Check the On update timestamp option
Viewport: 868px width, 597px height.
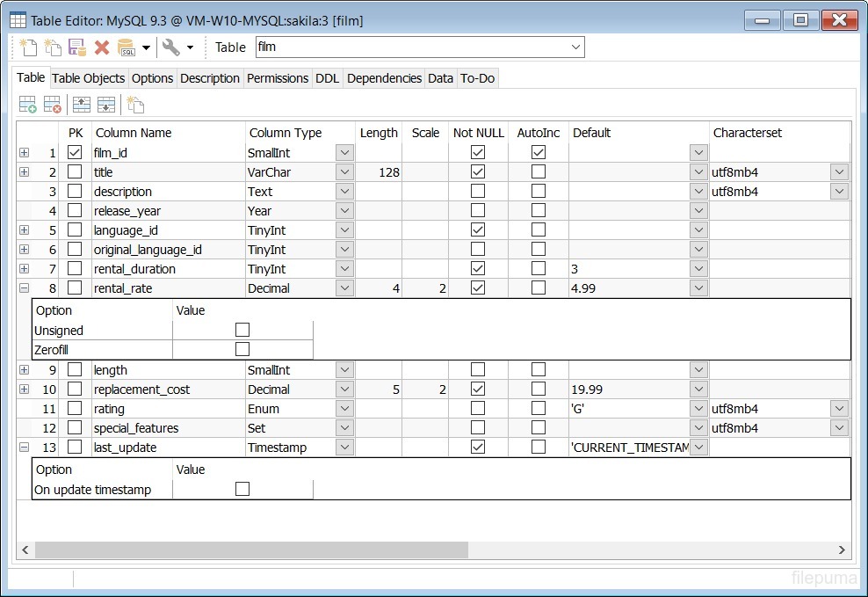point(242,489)
